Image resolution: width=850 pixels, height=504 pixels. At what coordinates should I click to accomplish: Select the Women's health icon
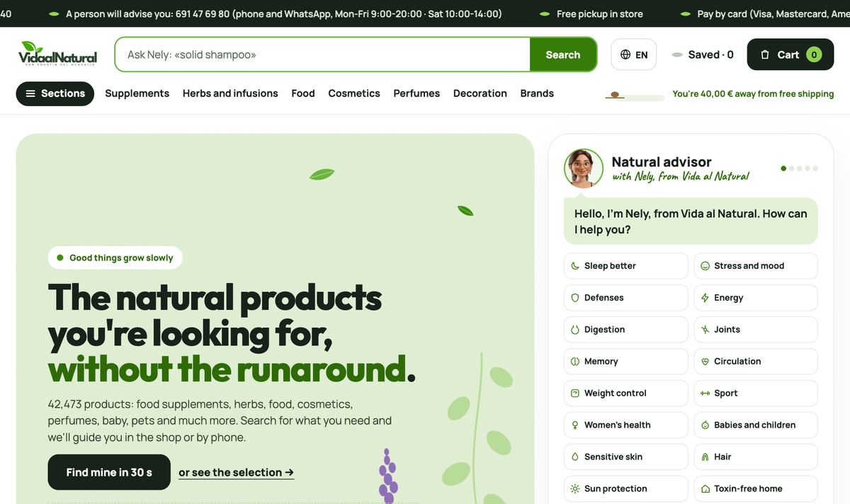tap(575, 425)
